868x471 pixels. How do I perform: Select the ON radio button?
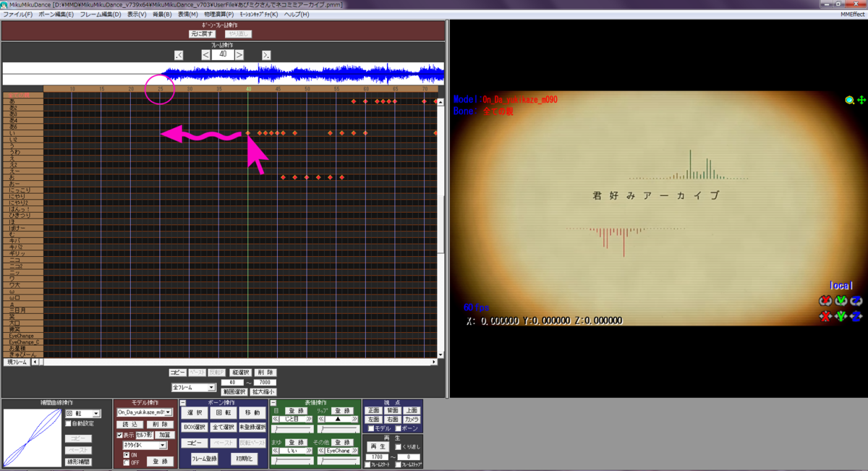(x=126, y=454)
